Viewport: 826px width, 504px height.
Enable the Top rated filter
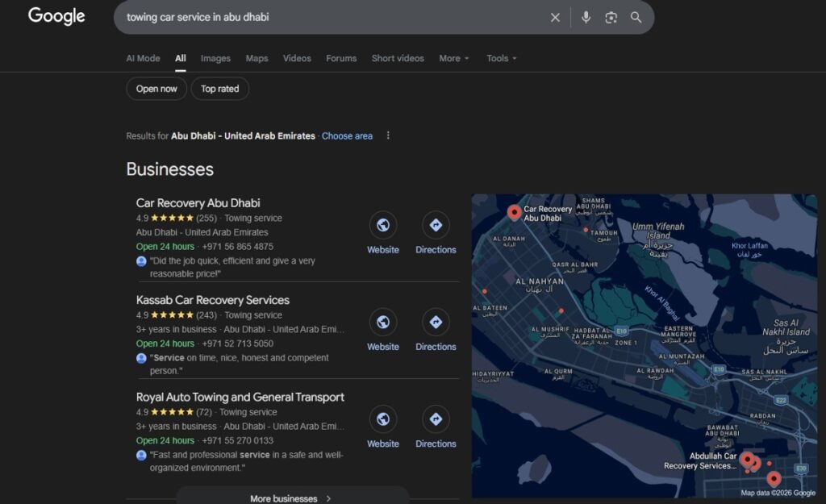click(x=219, y=89)
